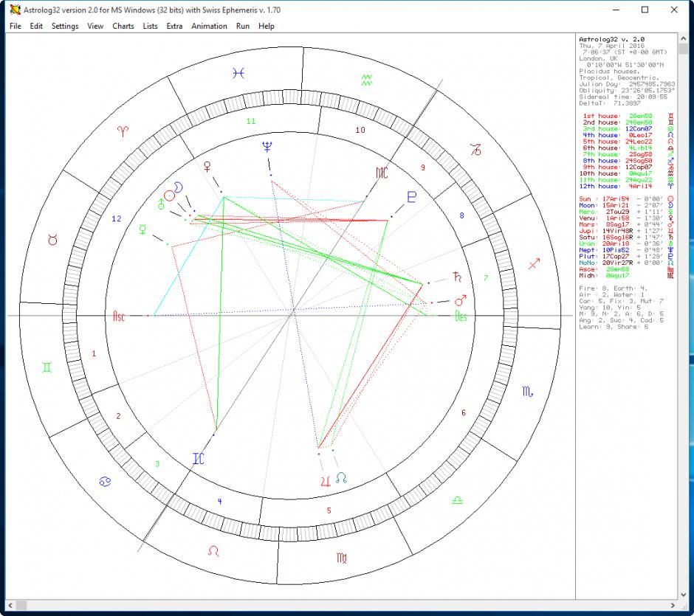The image size is (694, 616).
Task: Open the Run menu
Action: pos(243,26)
